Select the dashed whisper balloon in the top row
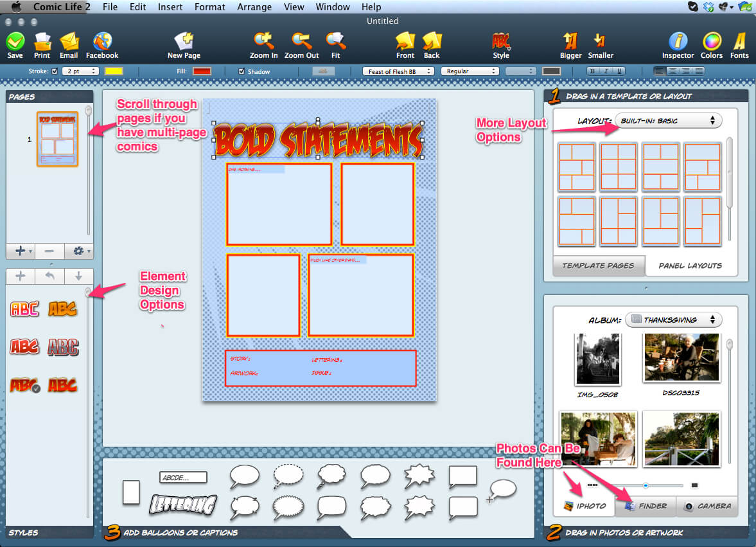This screenshot has width=756, height=547. pos(288,476)
